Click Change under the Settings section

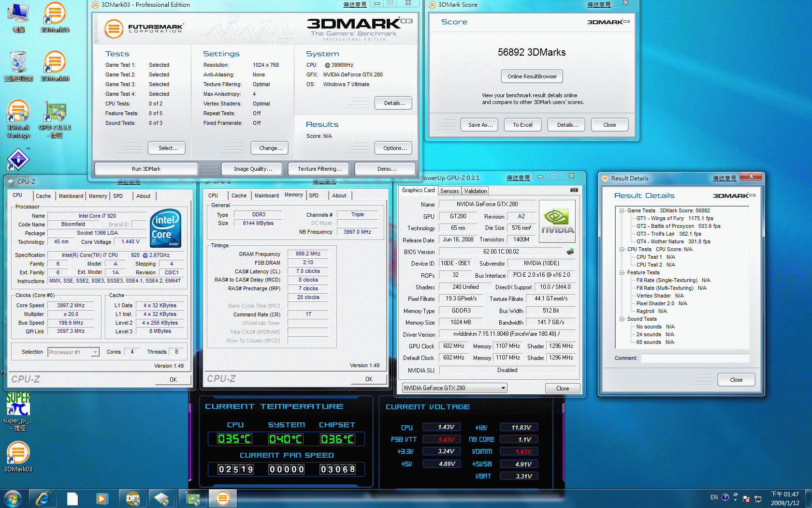coord(271,148)
